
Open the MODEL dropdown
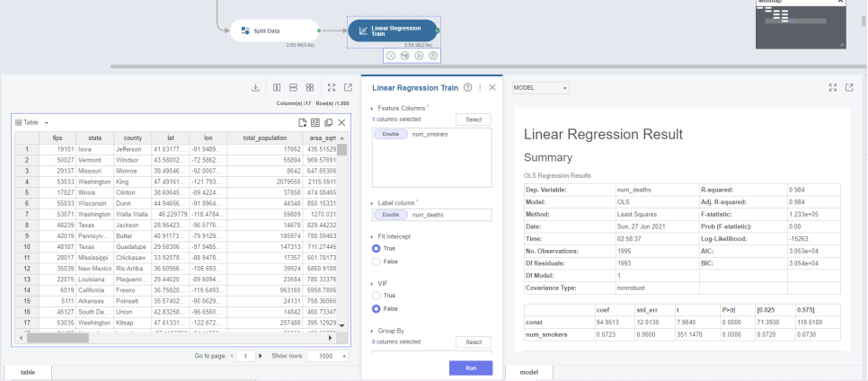(540, 87)
